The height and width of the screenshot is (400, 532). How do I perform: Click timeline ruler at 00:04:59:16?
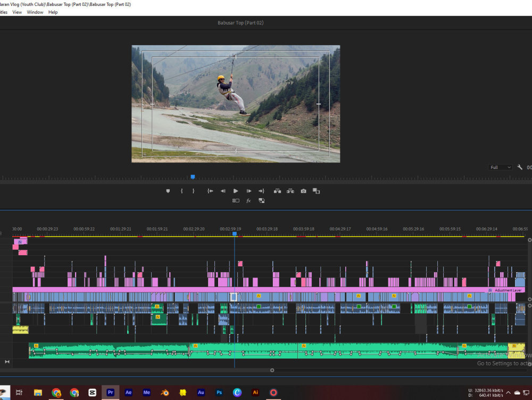pyautogui.click(x=377, y=229)
